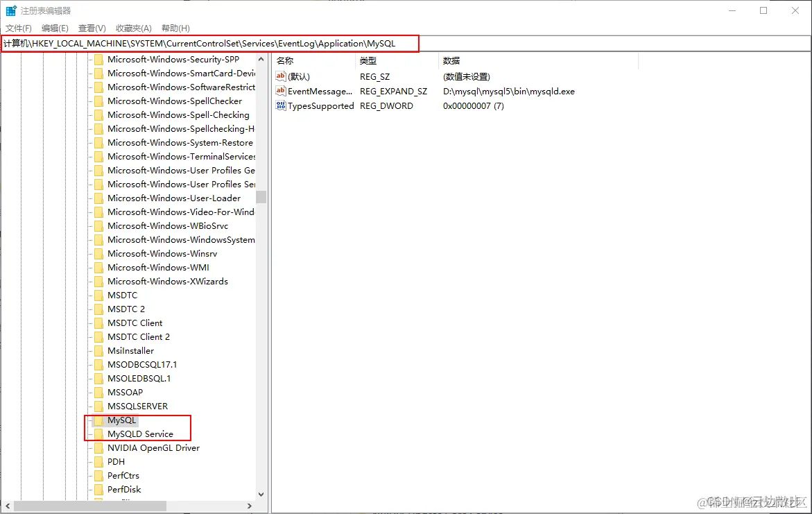Open the 编辑(E) menu
Viewport: 812px width, 514px height.
tap(55, 28)
